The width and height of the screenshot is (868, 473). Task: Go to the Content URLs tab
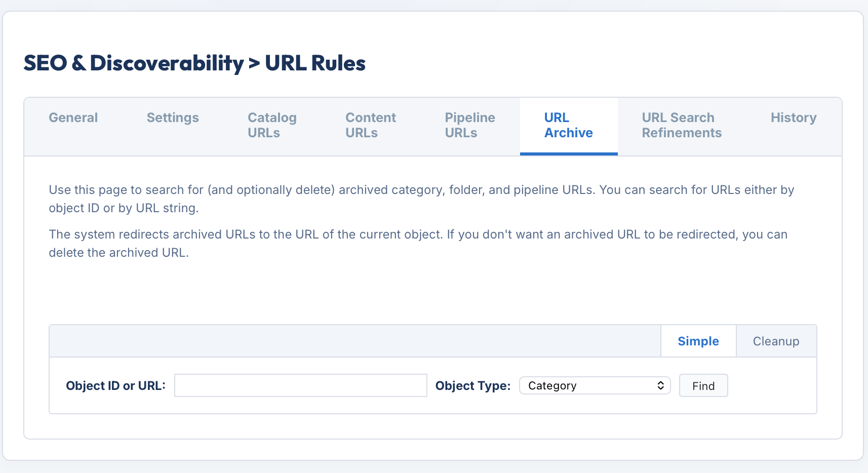tap(371, 125)
